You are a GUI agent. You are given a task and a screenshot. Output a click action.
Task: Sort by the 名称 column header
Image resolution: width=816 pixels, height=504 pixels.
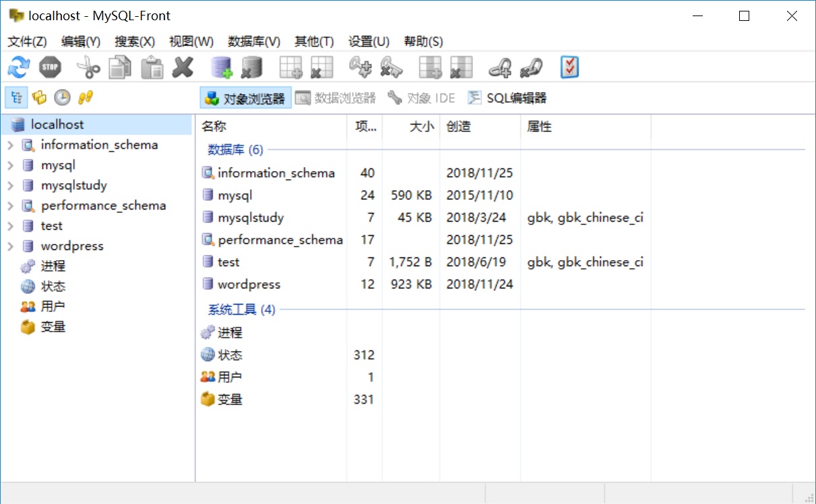[x=272, y=127]
